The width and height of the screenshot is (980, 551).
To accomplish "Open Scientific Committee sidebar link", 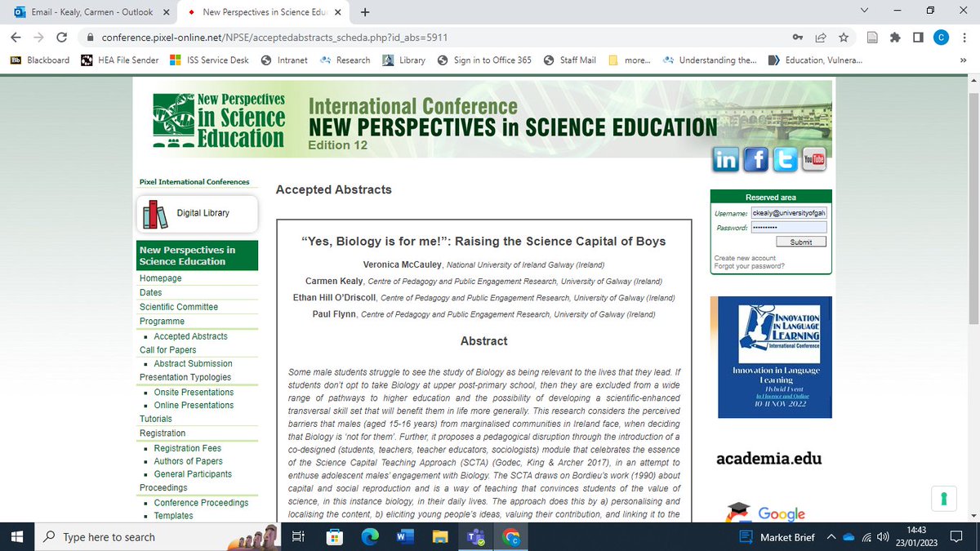I will pyautogui.click(x=179, y=307).
